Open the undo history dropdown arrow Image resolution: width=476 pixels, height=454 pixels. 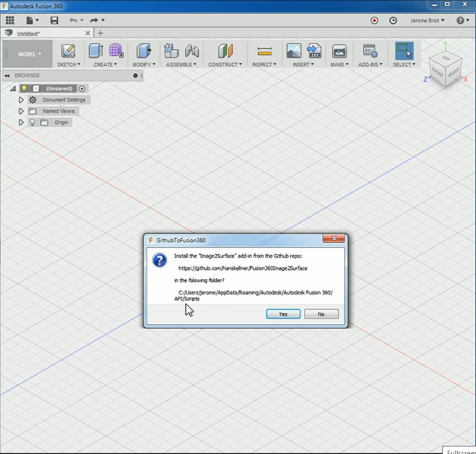click(81, 20)
